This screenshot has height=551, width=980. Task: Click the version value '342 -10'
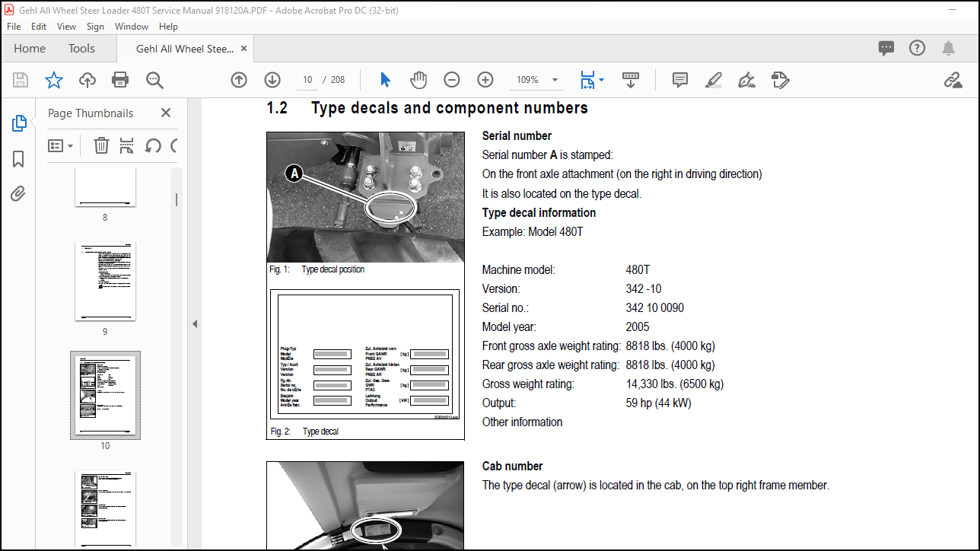(x=644, y=289)
